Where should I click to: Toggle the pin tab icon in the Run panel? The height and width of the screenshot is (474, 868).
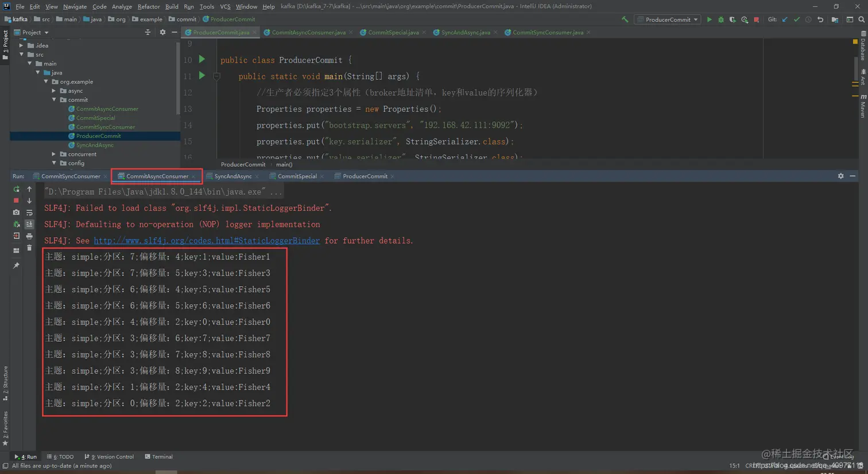pos(16,265)
